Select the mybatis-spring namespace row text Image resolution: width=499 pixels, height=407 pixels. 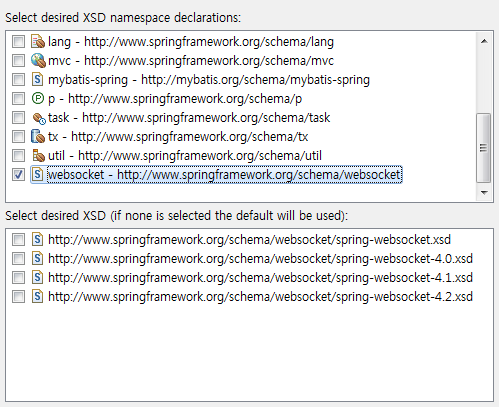coord(209,80)
